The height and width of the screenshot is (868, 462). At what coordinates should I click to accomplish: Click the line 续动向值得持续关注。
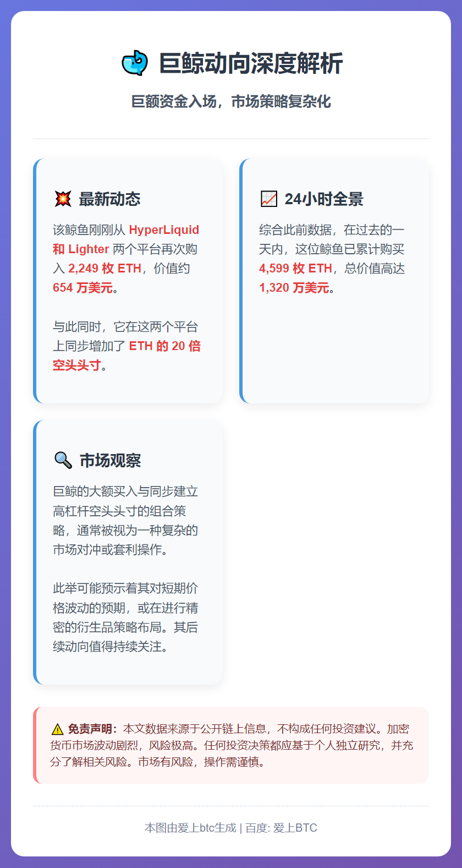pyautogui.click(x=111, y=647)
